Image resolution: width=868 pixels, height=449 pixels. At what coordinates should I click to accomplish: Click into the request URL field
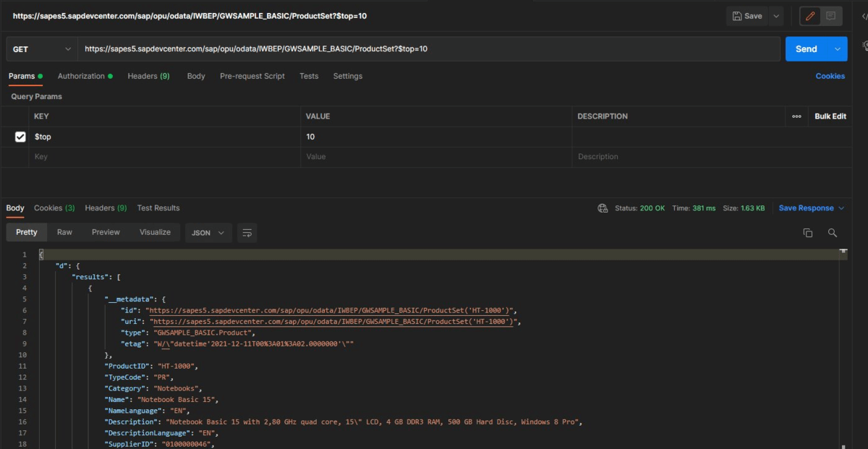pos(429,49)
